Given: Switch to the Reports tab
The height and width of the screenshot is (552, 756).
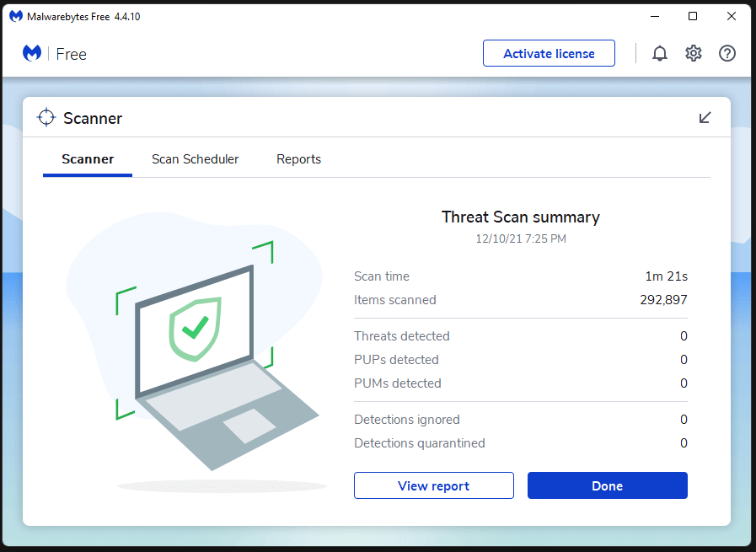Looking at the screenshot, I should click(x=298, y=159).
